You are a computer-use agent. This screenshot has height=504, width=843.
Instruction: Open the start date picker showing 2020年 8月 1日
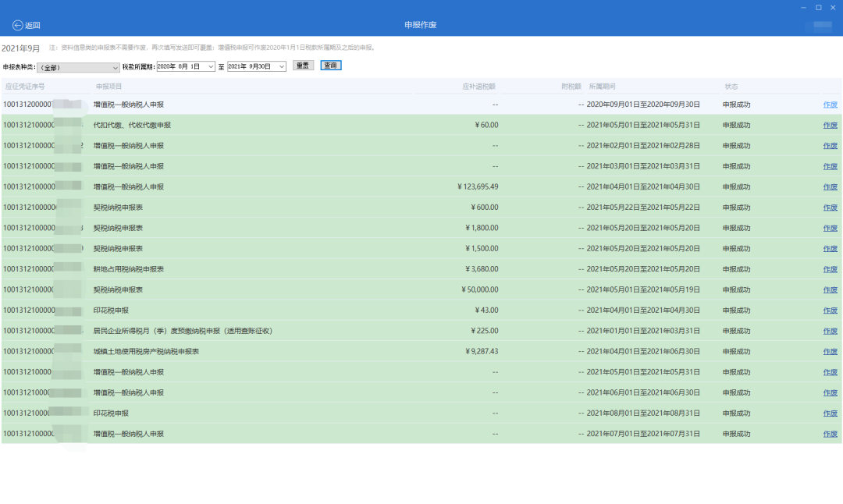[186, 66]
